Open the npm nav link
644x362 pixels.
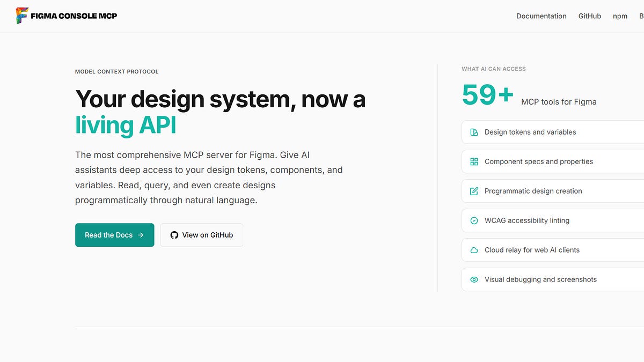620,16
